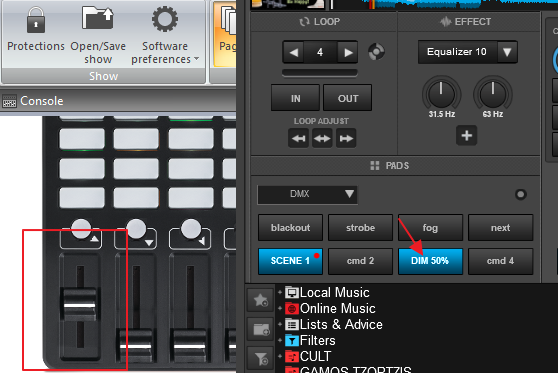Click the 31.5 Hz equalizer knob

pyautogui.click(x=441, y=94)
